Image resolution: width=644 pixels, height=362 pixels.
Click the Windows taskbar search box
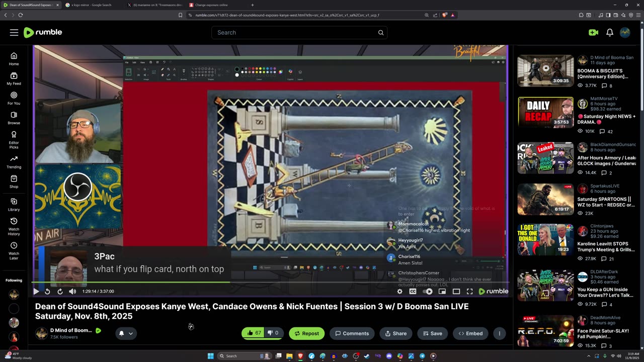[245, 356]
